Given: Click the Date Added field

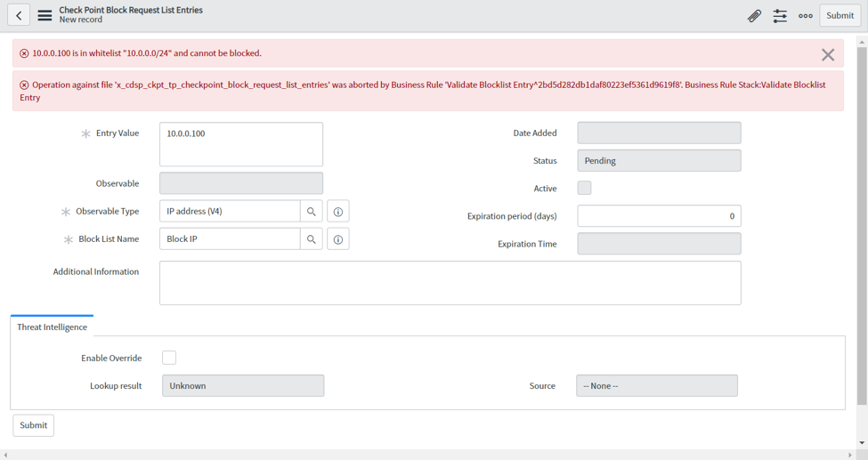Looking at the screenshot, I should pos(660,133).
